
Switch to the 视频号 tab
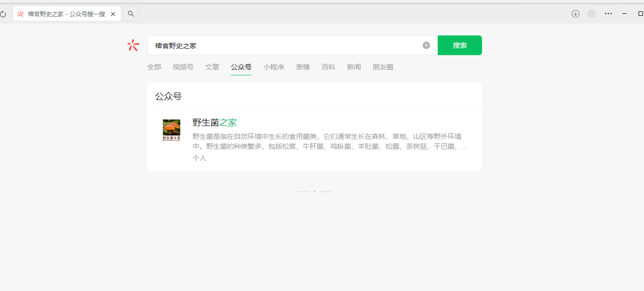pos(183,67)
